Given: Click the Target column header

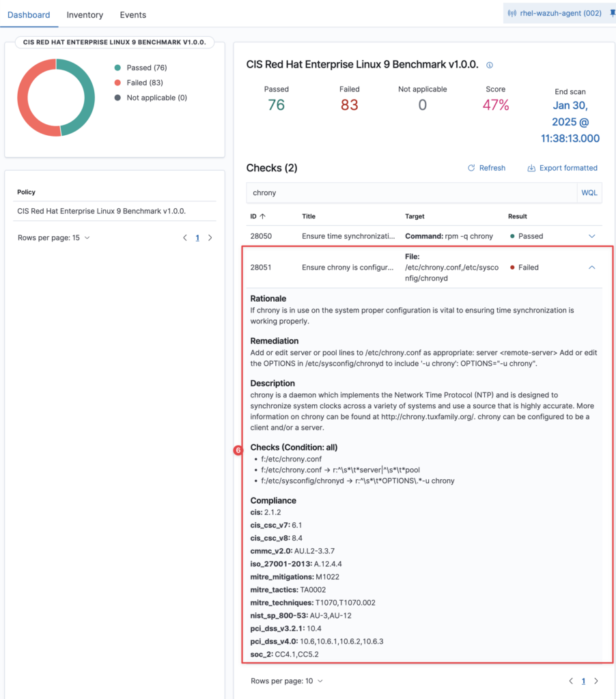Looking at the screenshot, I should [x=415, y=216].
